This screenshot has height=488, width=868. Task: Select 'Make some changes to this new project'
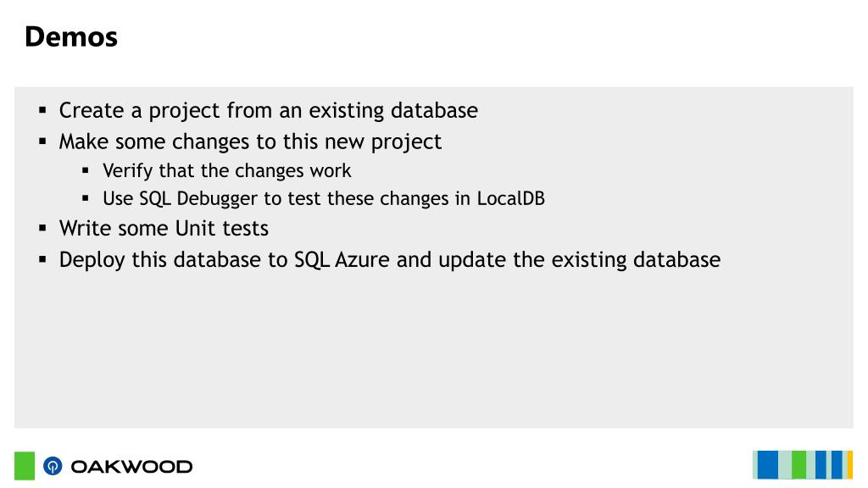(250, 142)
